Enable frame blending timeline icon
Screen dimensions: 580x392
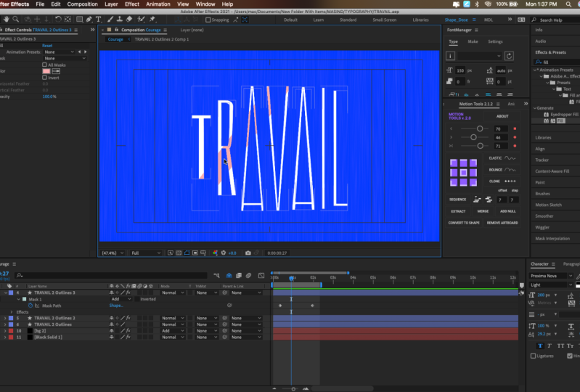click(x=239, y=276)
